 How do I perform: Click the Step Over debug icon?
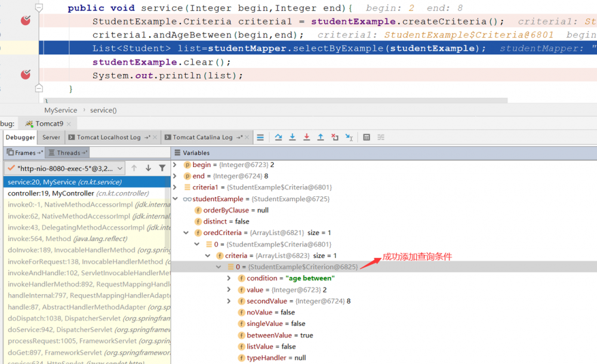point(278,137)
